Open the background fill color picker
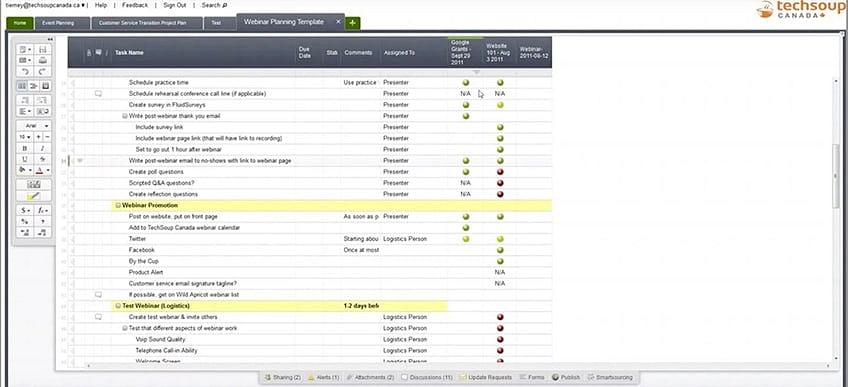The height and width of the screenshot is (387, 848). pos(24,170)
